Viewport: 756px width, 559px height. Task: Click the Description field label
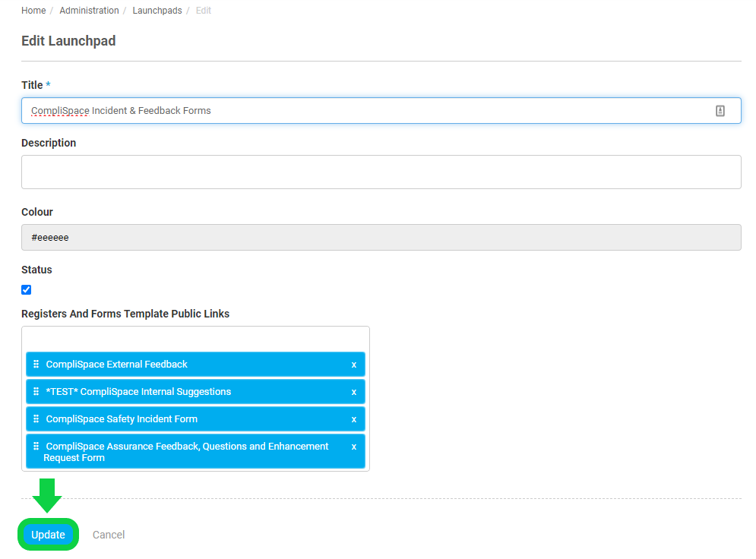49,143
